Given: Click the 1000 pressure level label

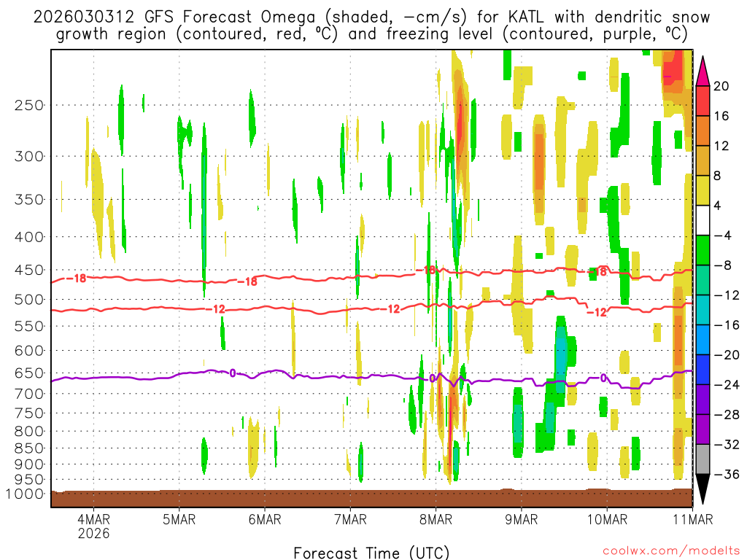Looking at the screenshot, I should [25, 494].
